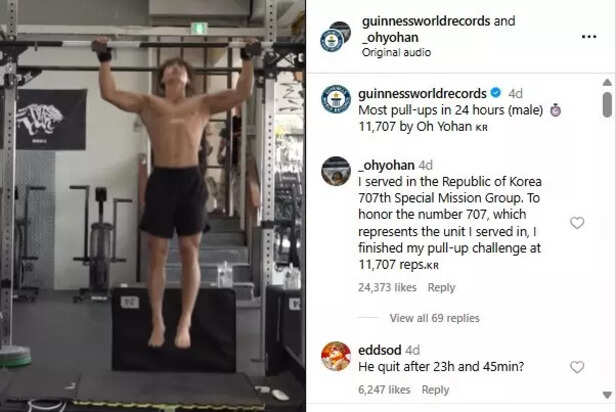616x412 pixels.
Task: Click the Original audio link
Action: click(x=396, y=52)
